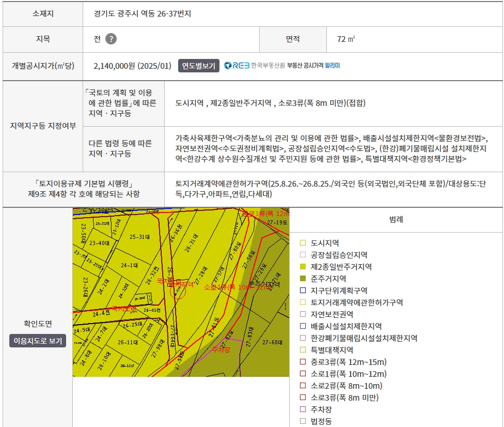Click the address 경기도 광주시 역동 26-37번지
Viewport: 504px width, 427px height.
143,14
